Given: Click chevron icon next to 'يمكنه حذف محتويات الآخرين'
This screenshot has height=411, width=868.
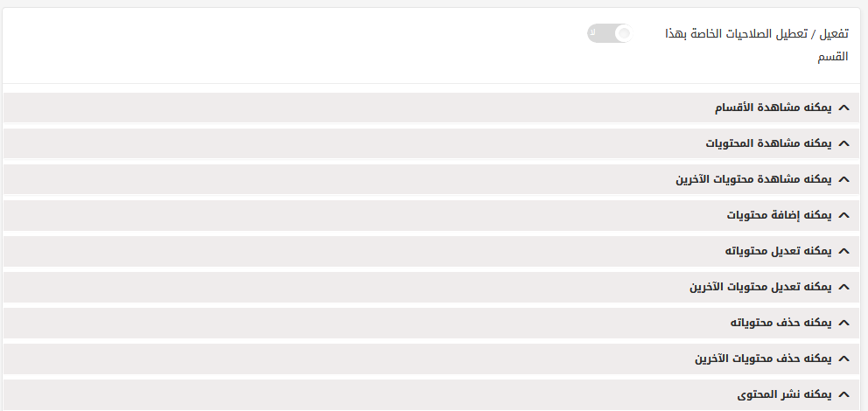Looking at the screenshot, I should 843,359.
